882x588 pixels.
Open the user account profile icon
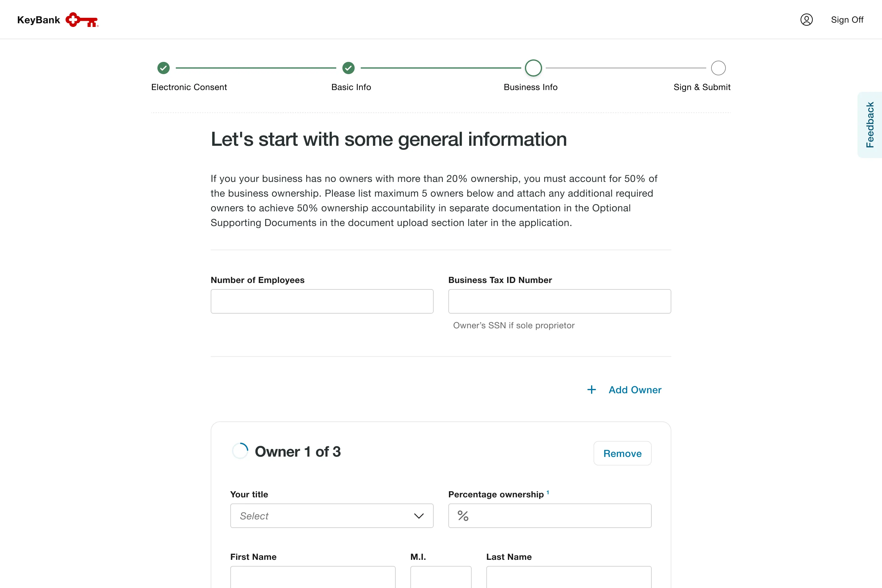[807, 20]
